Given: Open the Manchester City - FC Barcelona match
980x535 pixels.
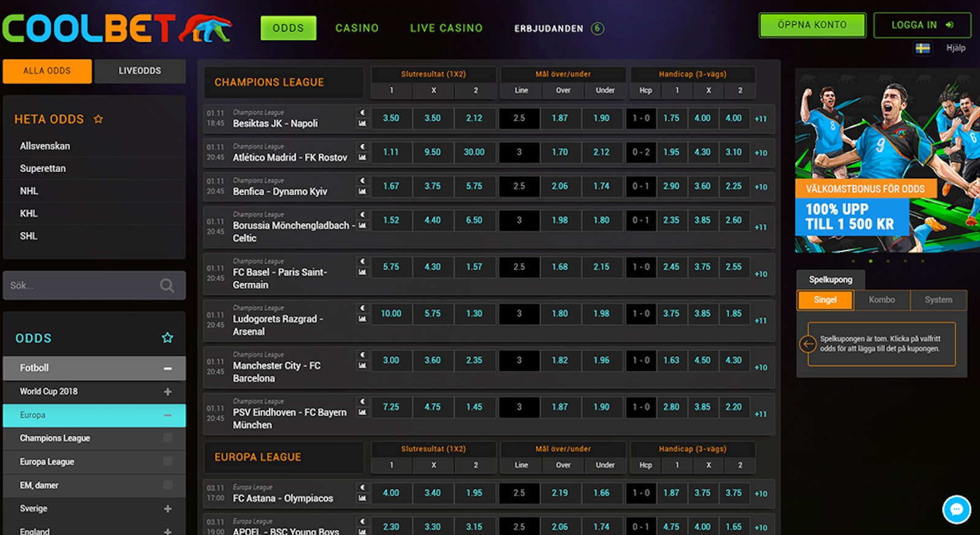Looking at the screenshot, I should (x=277, y=372).
